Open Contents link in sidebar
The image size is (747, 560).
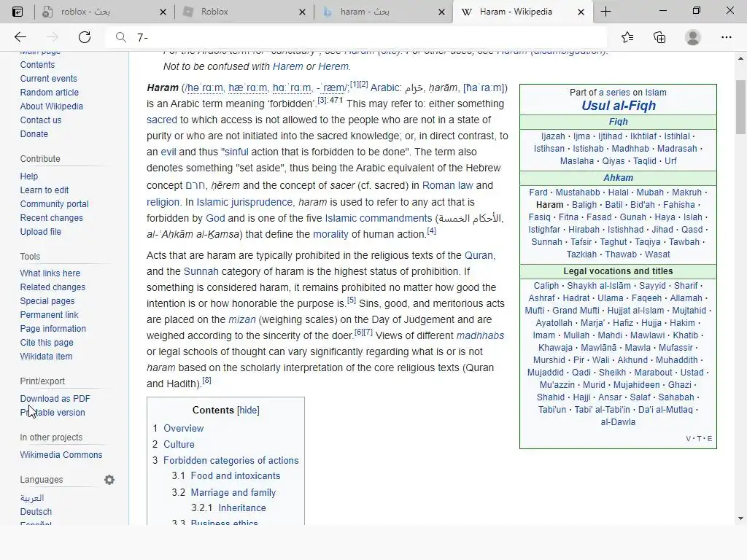[x=37, y=65]
